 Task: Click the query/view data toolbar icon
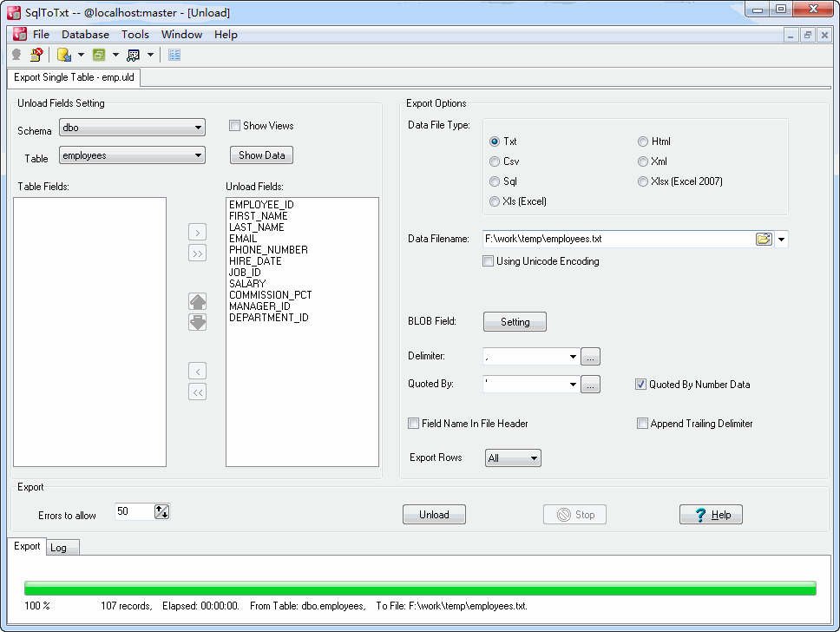pos(134,55)
